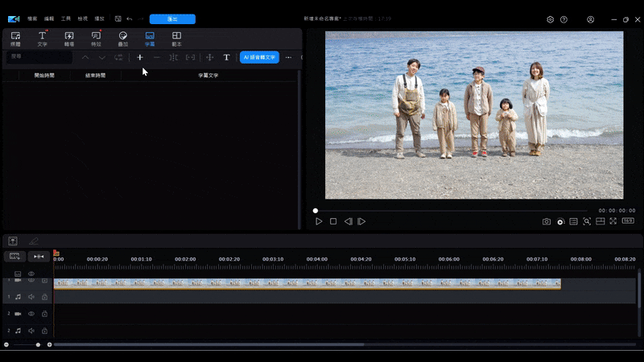Open the 檔案 (File) menu

(31, 19)
